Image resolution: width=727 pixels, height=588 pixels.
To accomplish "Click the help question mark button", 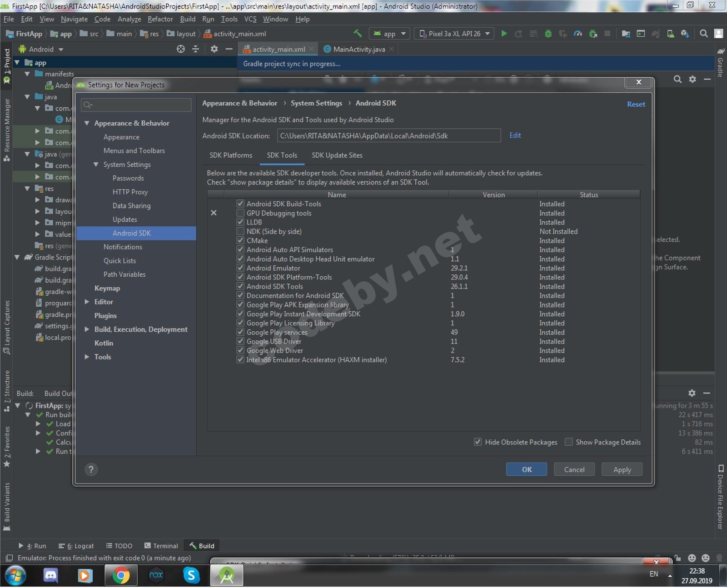I will pos(91,469).
